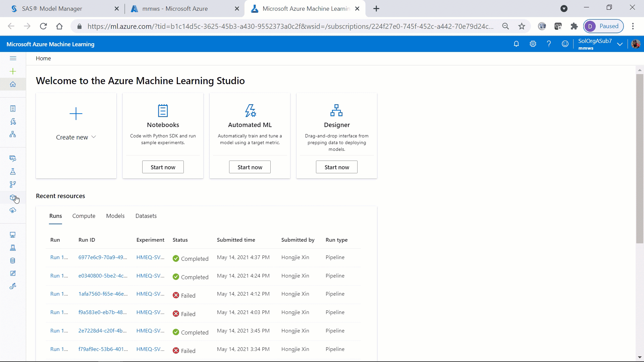This screenshot has width=644, height=362.
Task: Open the Experiments flask icon
Action: (13, 171)
